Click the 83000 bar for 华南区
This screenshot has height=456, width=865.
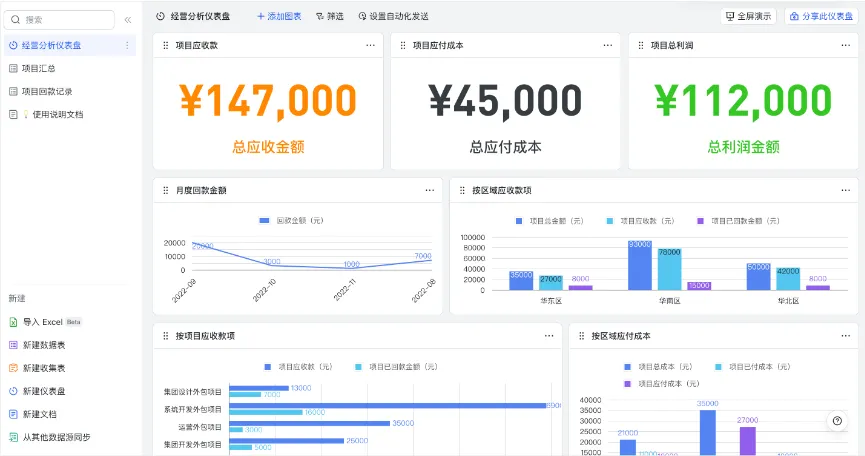[640, 265]
